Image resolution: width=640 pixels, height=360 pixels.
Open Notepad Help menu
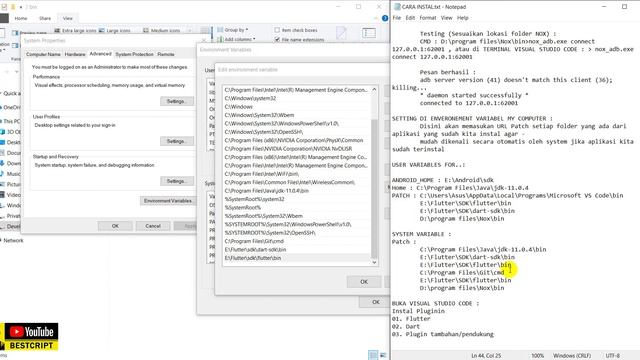(462, 18)
